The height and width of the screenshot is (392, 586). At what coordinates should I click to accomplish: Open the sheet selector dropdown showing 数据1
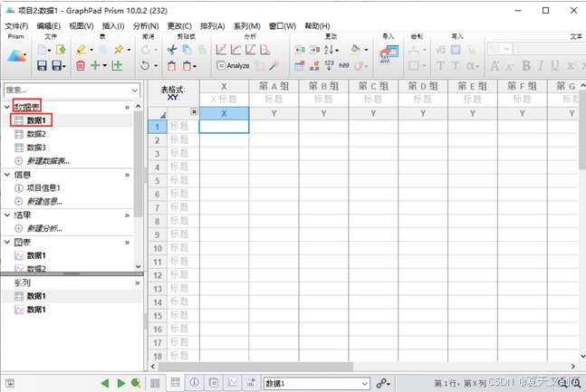tap(364, 384)
